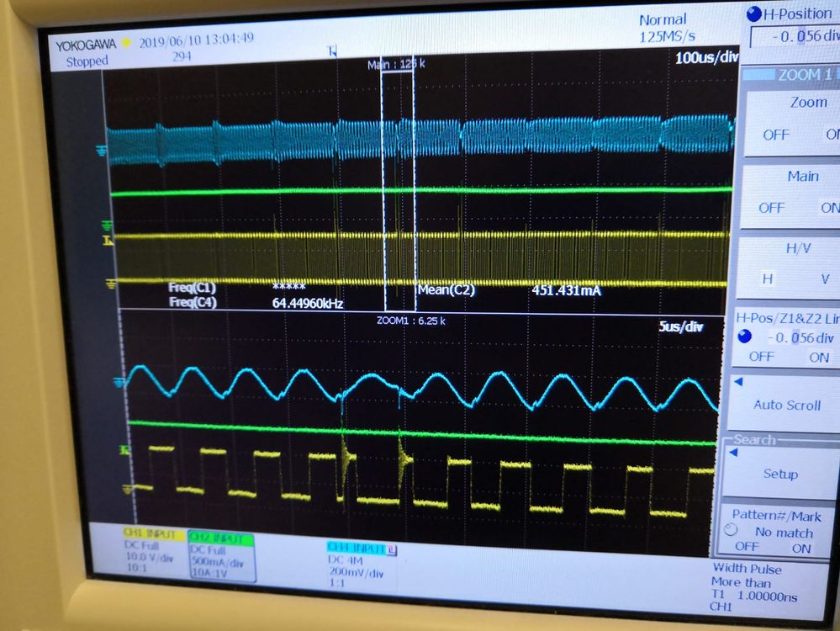The width and height of the screenshot is (840, 631).
Task: Set Main window display to ON
Action: 830,208
